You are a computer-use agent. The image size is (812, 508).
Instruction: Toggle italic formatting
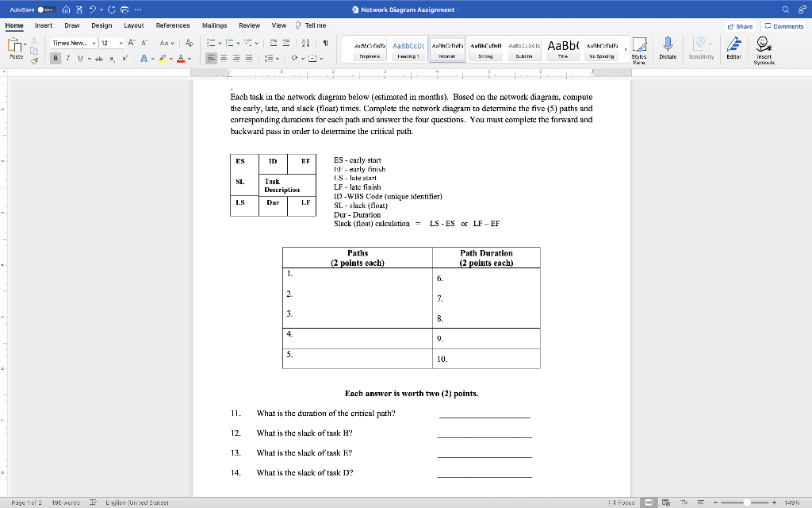click(x=67, y=58)
